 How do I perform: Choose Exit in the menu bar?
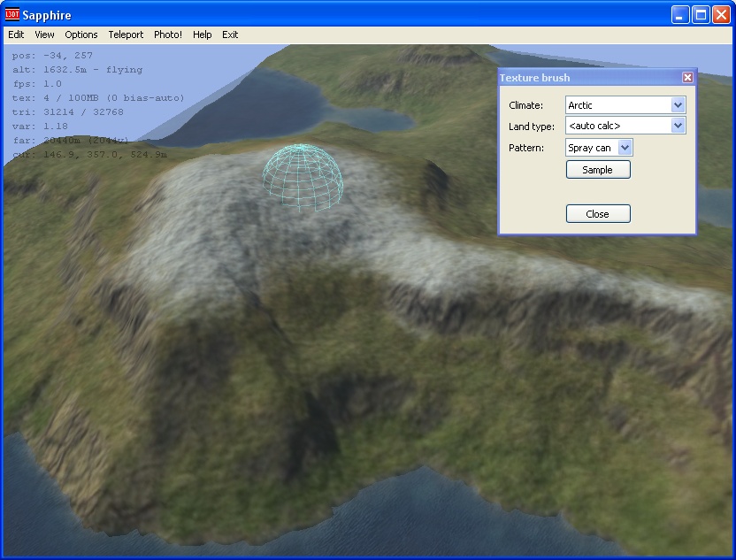pyautogui.click(x=230, y=35)
